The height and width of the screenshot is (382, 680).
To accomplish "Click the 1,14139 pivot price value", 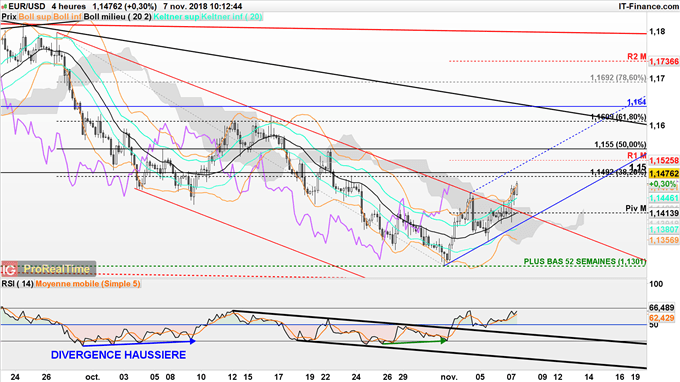I will (664, 213).
